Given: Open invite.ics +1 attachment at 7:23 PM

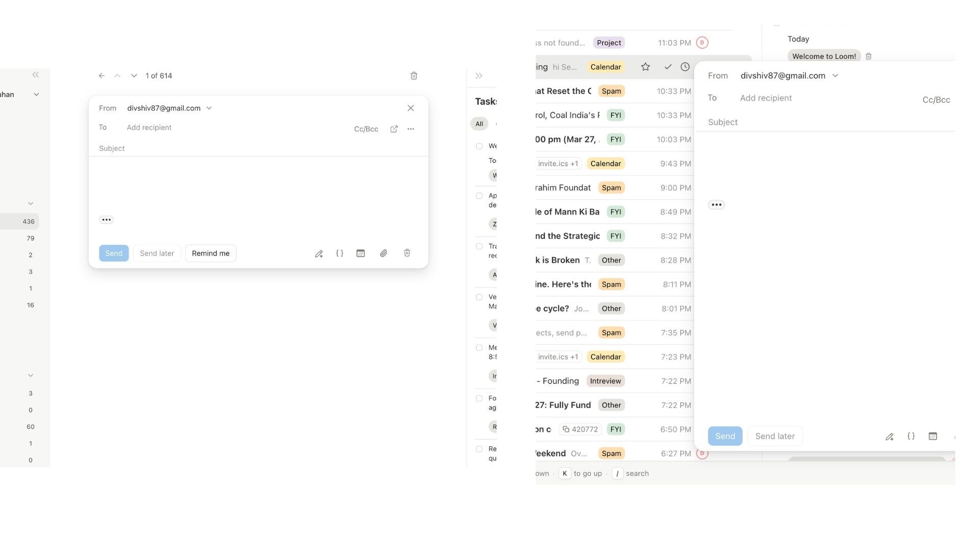Looking at the screenshot, I should pyautogui.click(x=558, y=357).
